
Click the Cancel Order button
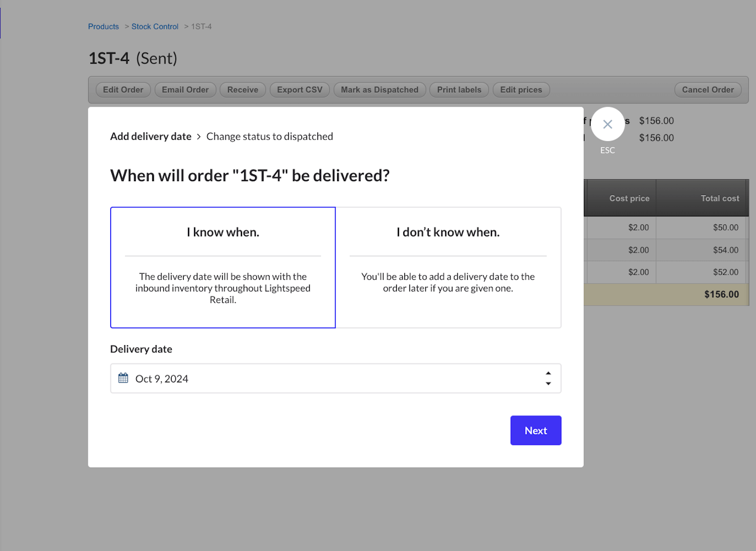click(708, 90)
